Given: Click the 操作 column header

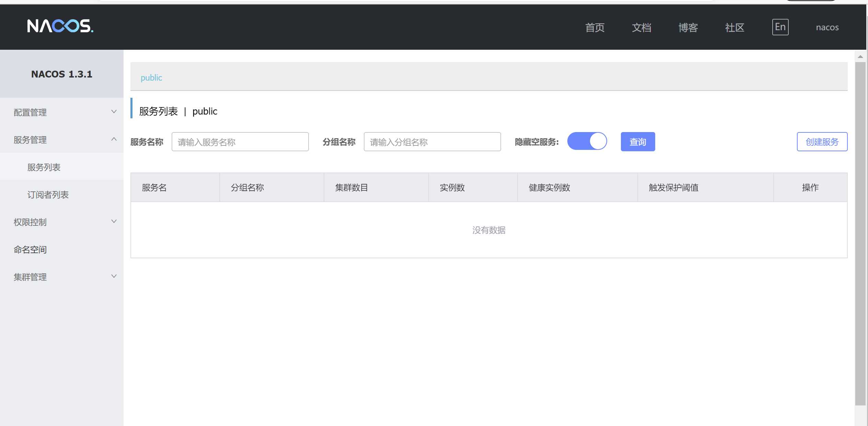Looking at the screenshot, I should click(810, 187).
